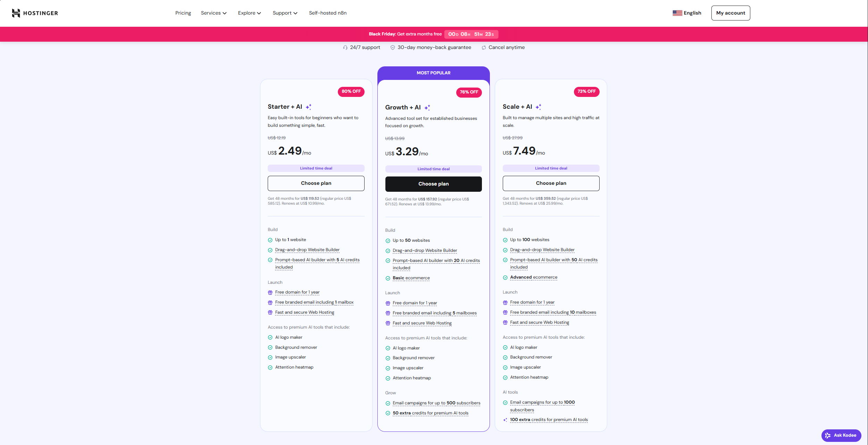The width and height of the screenshot is (868, 445).
Task: Click the US flag language icon
Action: (x=677, y=13)
